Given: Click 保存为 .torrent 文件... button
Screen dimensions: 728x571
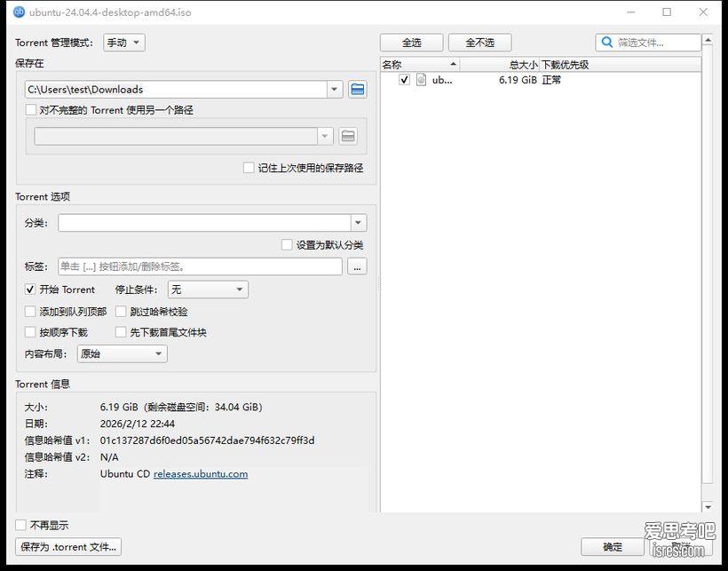Looking at the screenshot, I should coord(68,547).
